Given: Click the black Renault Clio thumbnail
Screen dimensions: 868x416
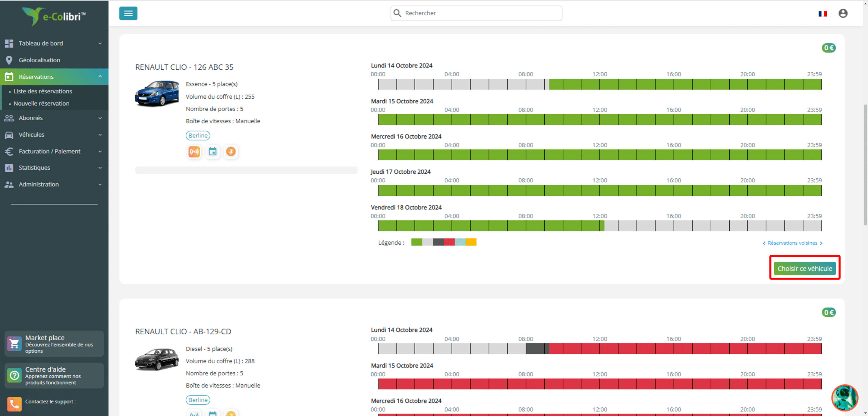Looking at the screenshot, I should coord(157,359).
